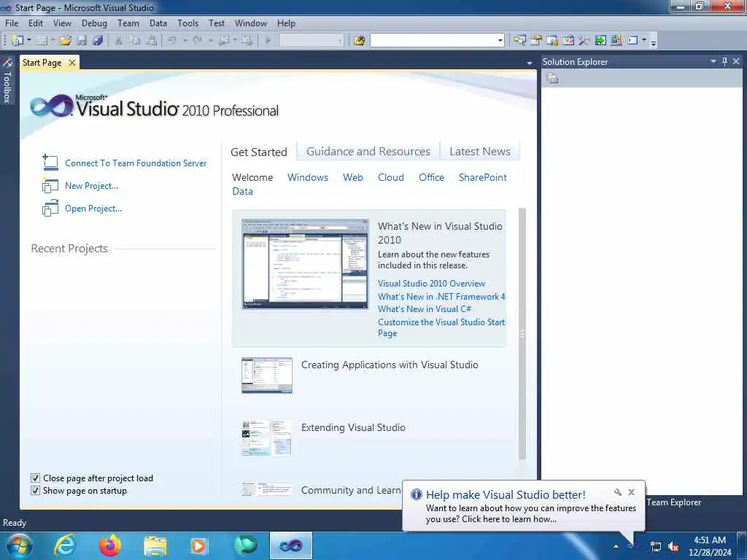Expand the Find combo box dropdown arrow
This screenshot has width=747, height=560.
click(500, 41)
